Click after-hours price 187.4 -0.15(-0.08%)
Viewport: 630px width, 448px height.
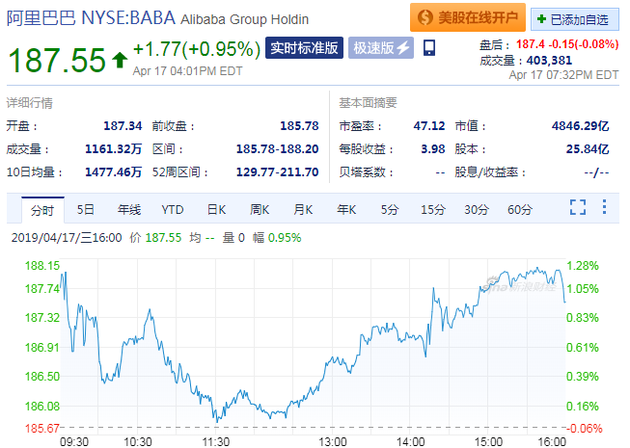click(567, 44)
